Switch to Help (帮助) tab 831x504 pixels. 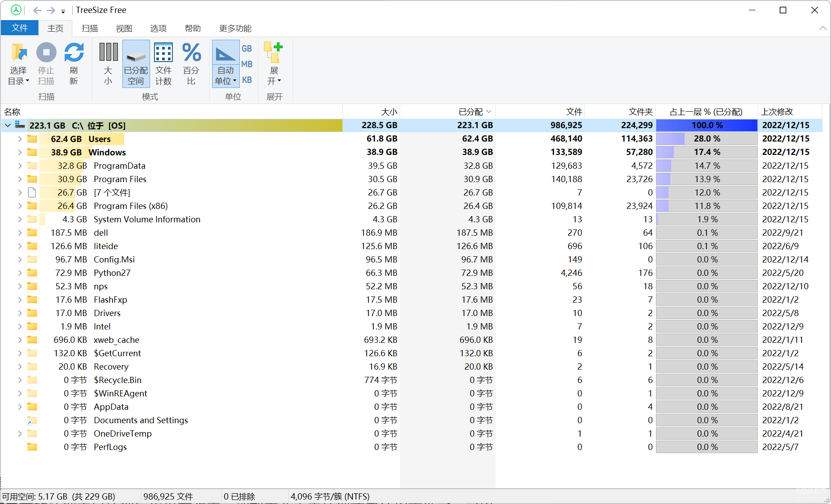(x=193, y=29)
